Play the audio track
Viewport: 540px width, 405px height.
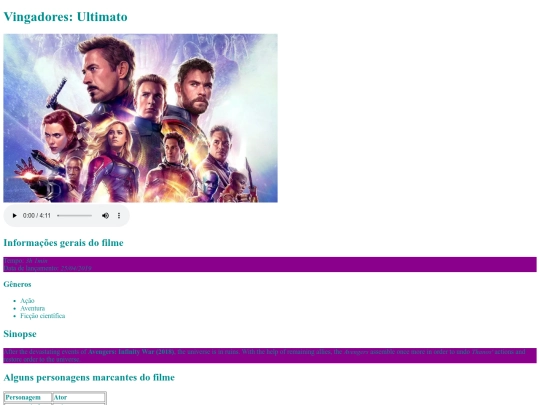(14, 216)
